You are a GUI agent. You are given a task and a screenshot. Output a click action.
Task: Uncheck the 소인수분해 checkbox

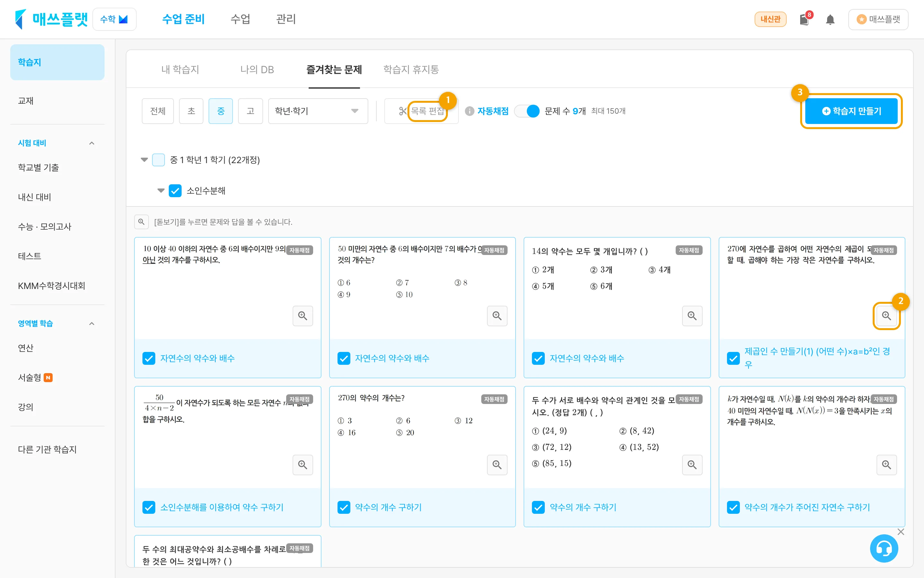[175, 190]
